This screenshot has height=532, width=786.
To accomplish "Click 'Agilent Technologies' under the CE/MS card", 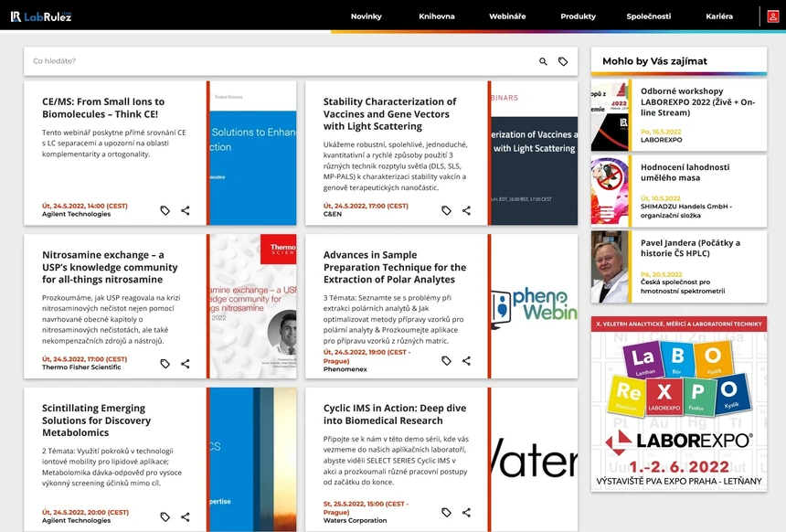I will 76,214.
